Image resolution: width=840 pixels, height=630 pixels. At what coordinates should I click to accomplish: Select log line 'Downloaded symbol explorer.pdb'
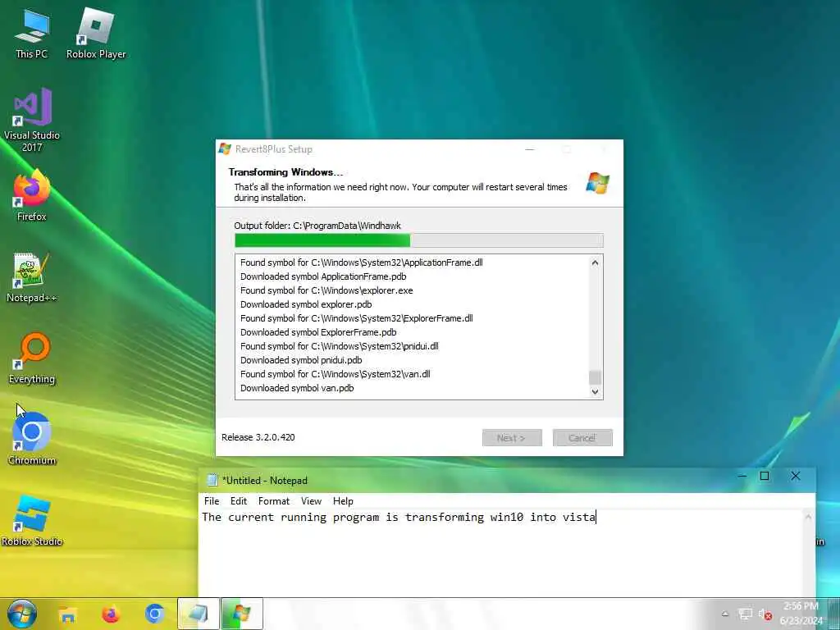click(x=306, y=304)
